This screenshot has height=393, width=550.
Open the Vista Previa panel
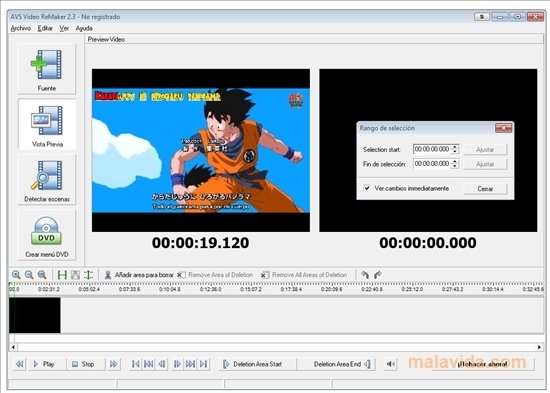[47, 125]
